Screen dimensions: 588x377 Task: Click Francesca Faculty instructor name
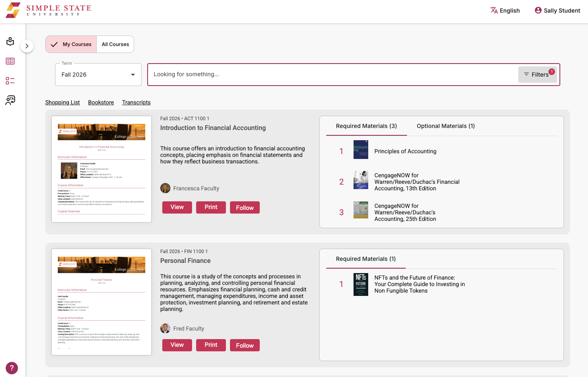(196, 188)
